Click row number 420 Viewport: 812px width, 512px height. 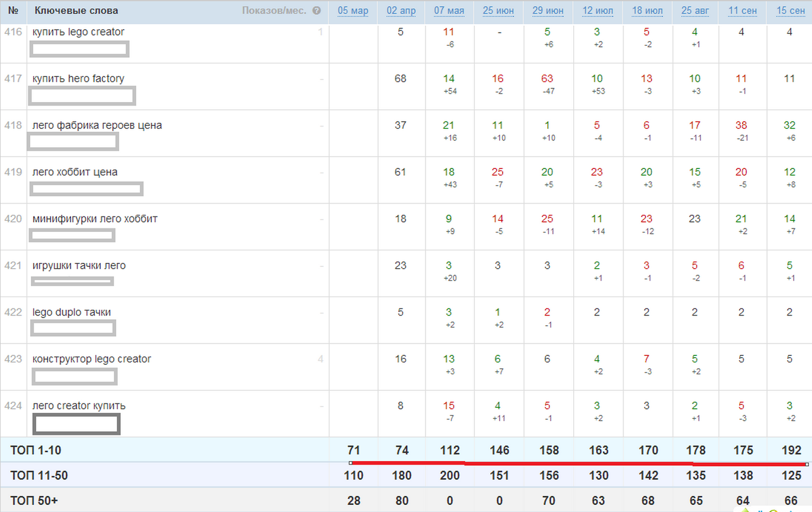13,219
